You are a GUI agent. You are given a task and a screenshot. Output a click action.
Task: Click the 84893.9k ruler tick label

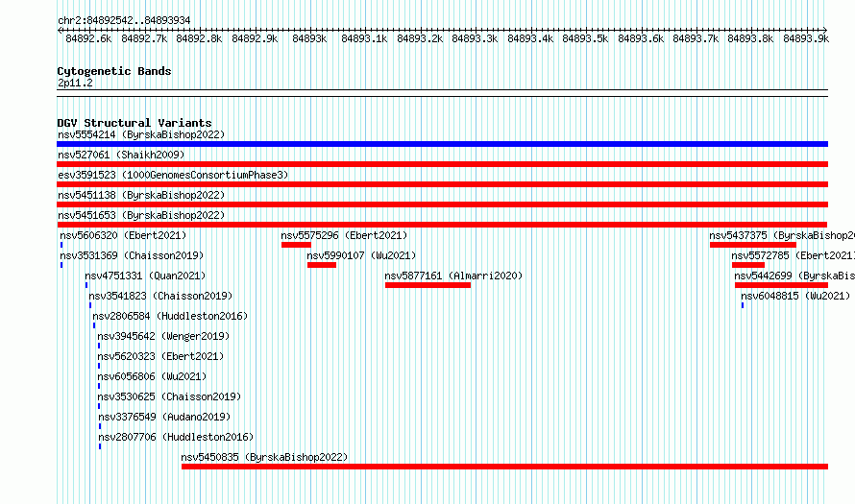click(x=806, y=38)
